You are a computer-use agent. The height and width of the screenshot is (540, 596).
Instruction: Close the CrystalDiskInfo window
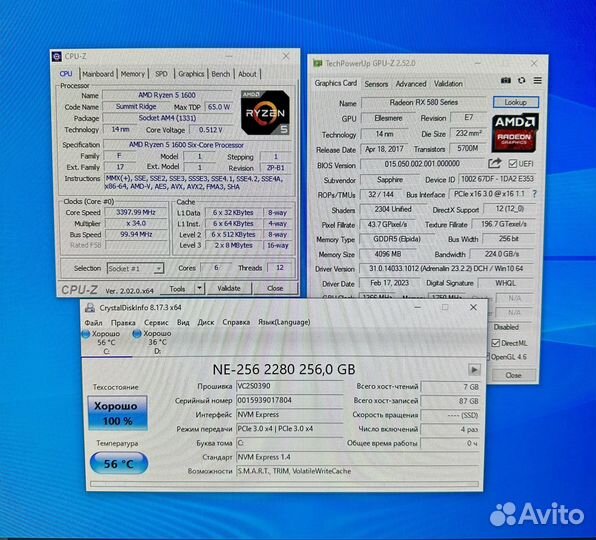tap(473, 307)
